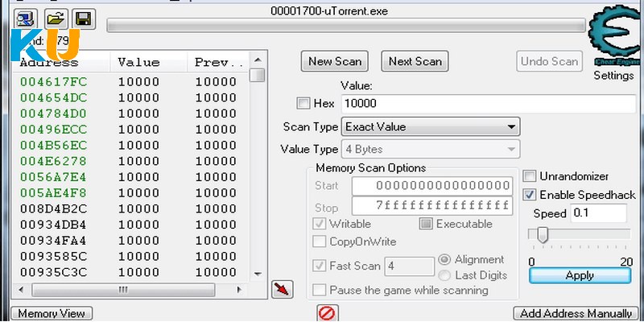Open the Settings link
This screenshot has width=644, height=322.
[613, 76]
